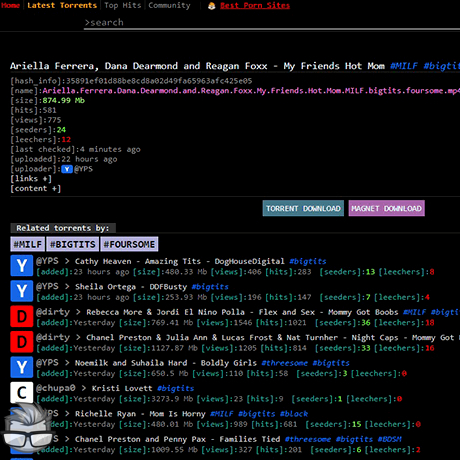Open Sheila Ortega - DDFBusty torrent
This screenshot has width=460, height=460.
click(x=131, y=287)
